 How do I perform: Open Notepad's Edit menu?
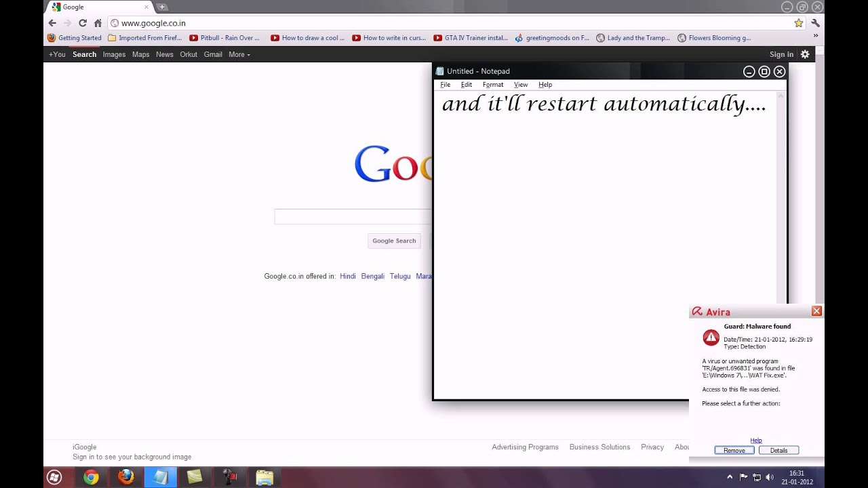tap(467, 85)
